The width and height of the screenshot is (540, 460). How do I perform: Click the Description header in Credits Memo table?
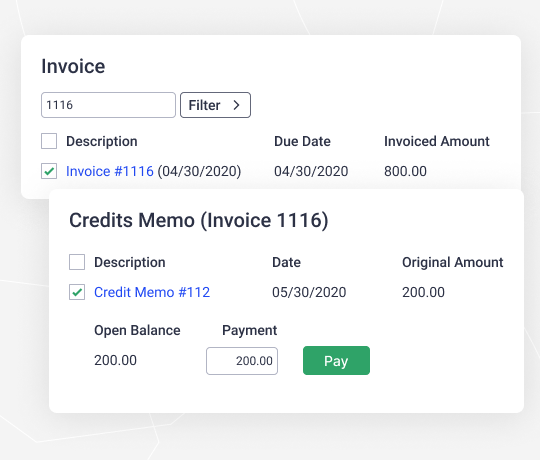click(x=130, y=262)
